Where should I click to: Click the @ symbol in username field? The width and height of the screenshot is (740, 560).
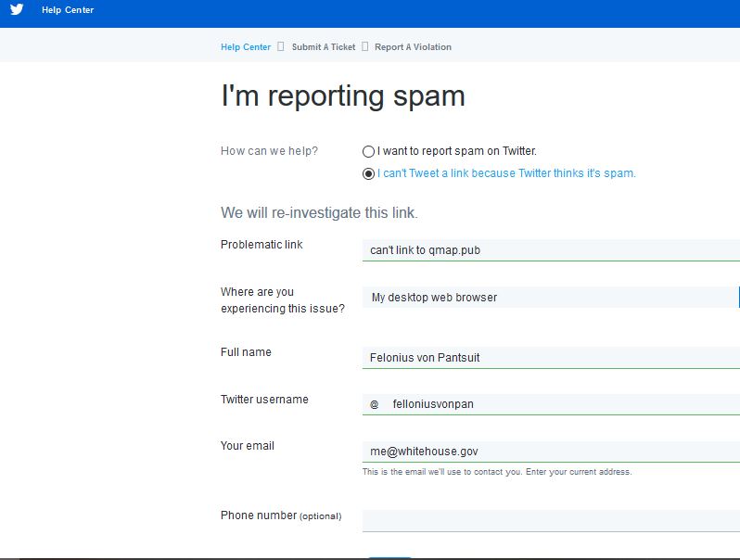coord(375,404)
